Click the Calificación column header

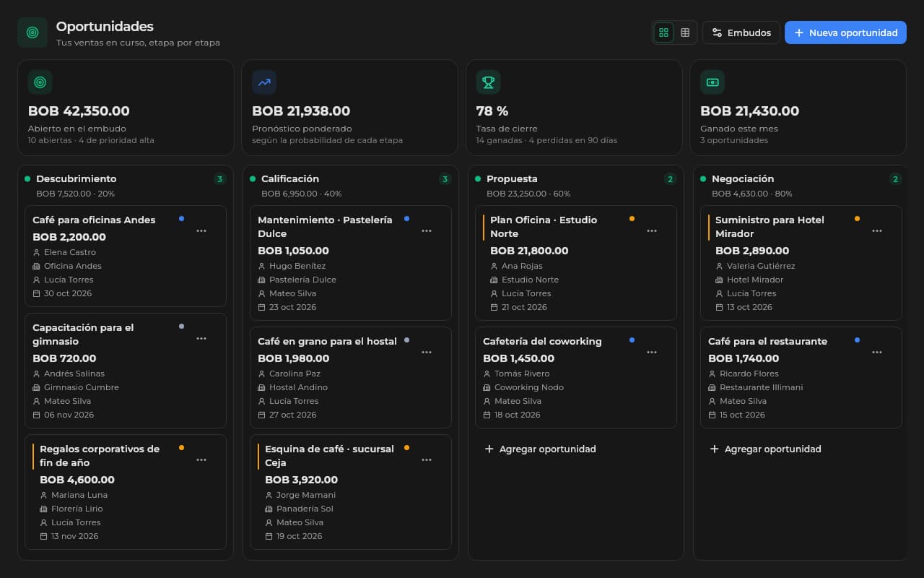click(290, 178)
